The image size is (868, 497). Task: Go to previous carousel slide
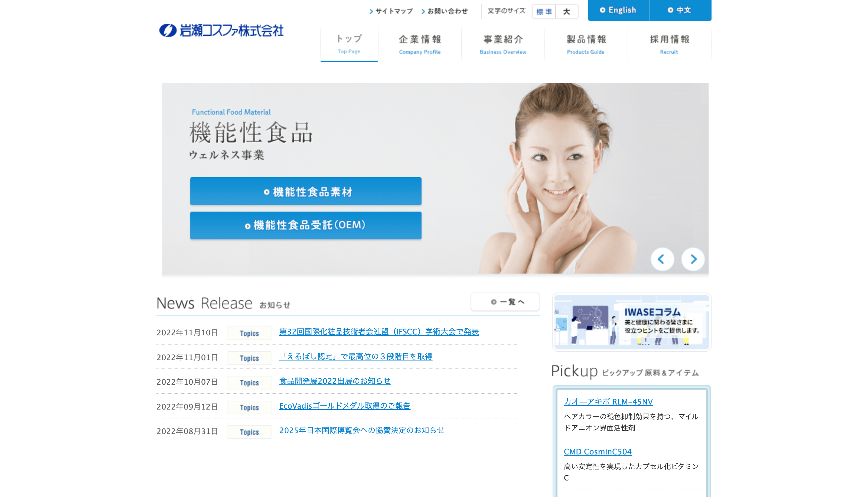pyautogui.click(x=662, y=259)
